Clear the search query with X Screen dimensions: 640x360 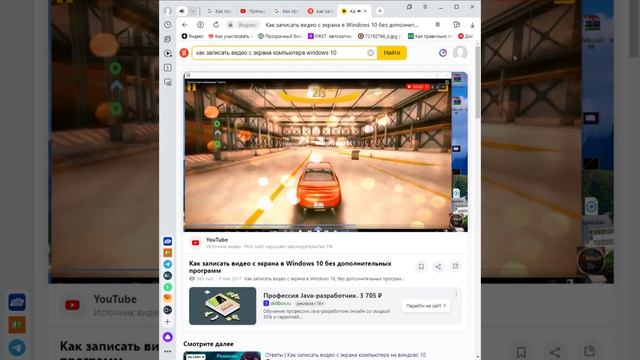click(x=370, y=53)
